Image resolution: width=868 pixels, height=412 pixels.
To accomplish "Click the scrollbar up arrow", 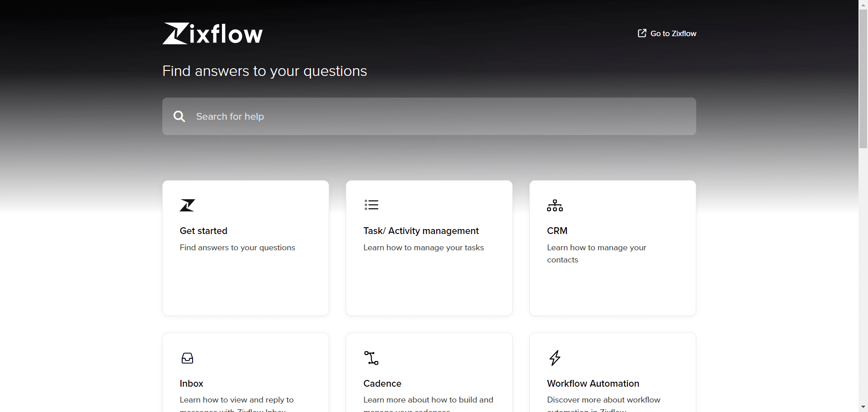I will pyautogui.click(x=863, y=5).
